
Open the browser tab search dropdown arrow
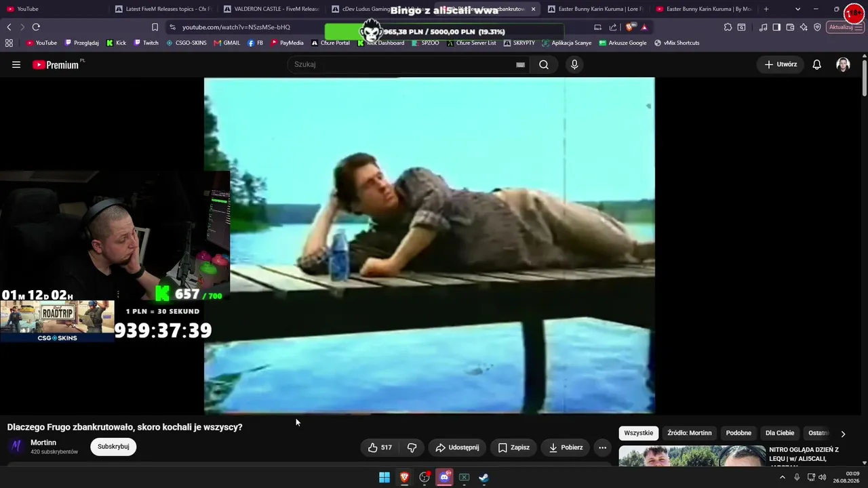[797, 9]
